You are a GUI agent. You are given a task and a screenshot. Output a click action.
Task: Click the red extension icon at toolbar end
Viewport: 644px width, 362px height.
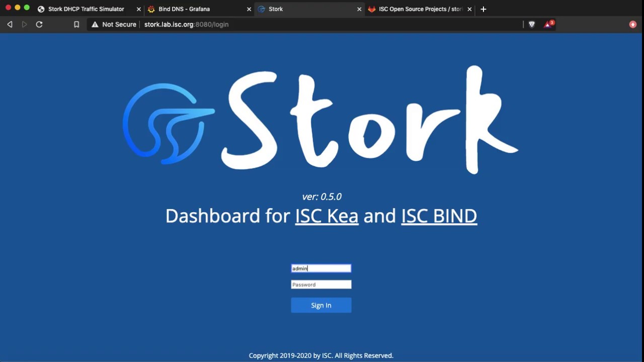(x=633, y=24)
